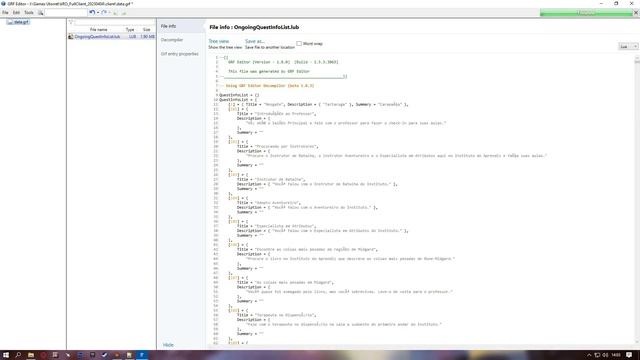Click the green progress bar

586,13
